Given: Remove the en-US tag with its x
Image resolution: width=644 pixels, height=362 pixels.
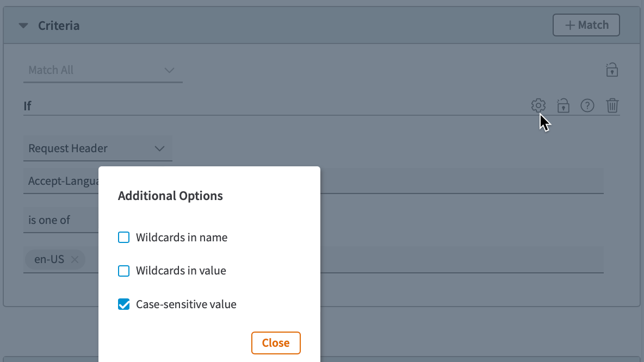Looking at the screenshot, I should pos(75,260).
